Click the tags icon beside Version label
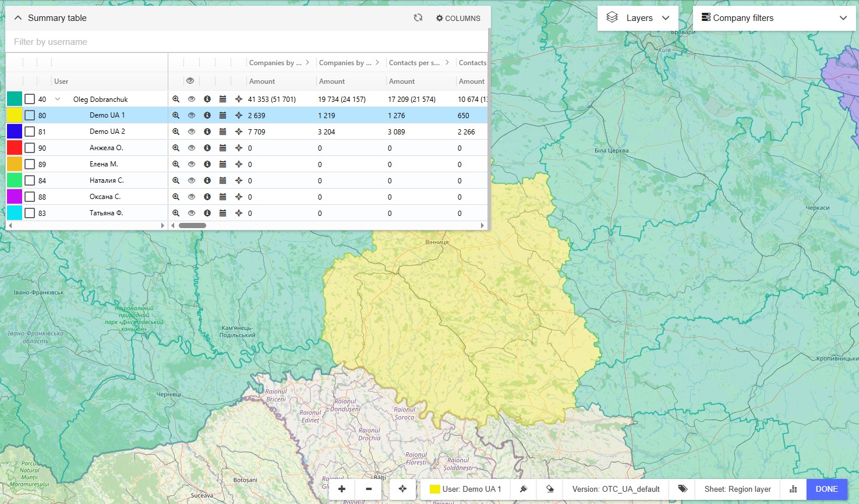This screenshot has height=504, width=859. [683, 489]
